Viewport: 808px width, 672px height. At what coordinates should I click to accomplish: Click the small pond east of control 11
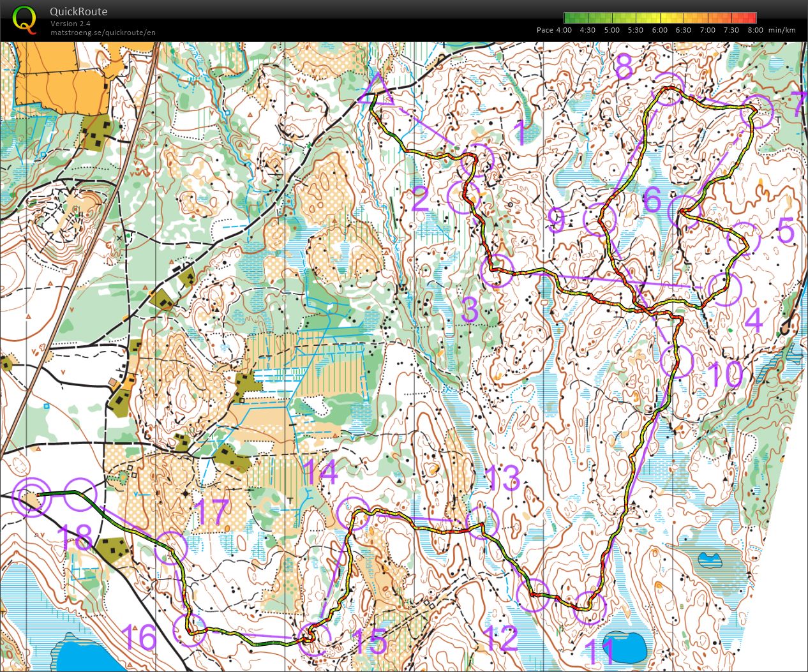[x=710, y=560]
